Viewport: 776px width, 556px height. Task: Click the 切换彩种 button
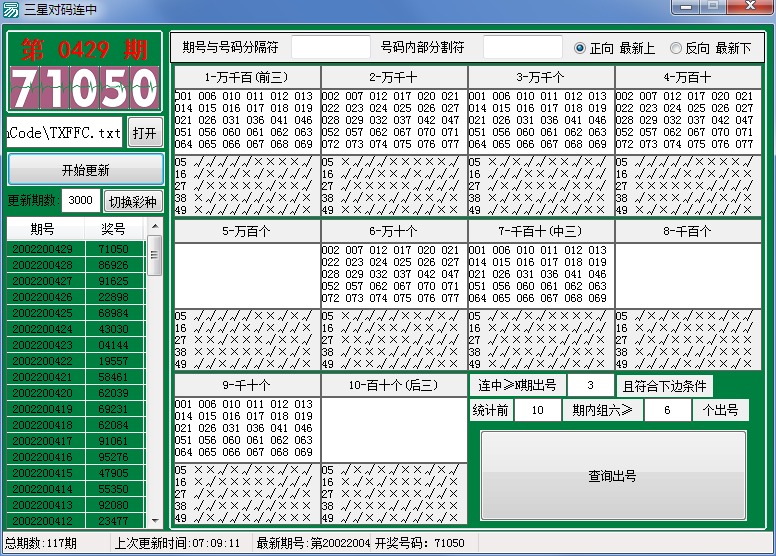coord(133,201)
